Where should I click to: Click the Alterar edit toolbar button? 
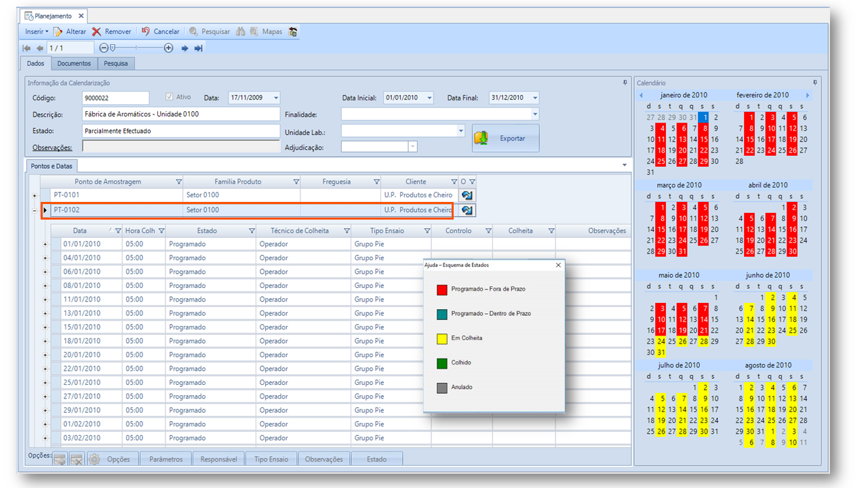point(70,31)
